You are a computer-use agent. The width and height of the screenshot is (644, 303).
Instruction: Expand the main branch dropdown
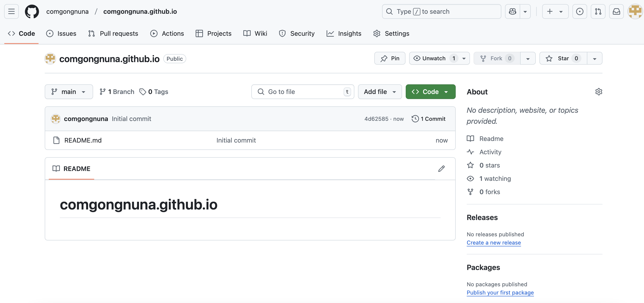tap(69, 92)
